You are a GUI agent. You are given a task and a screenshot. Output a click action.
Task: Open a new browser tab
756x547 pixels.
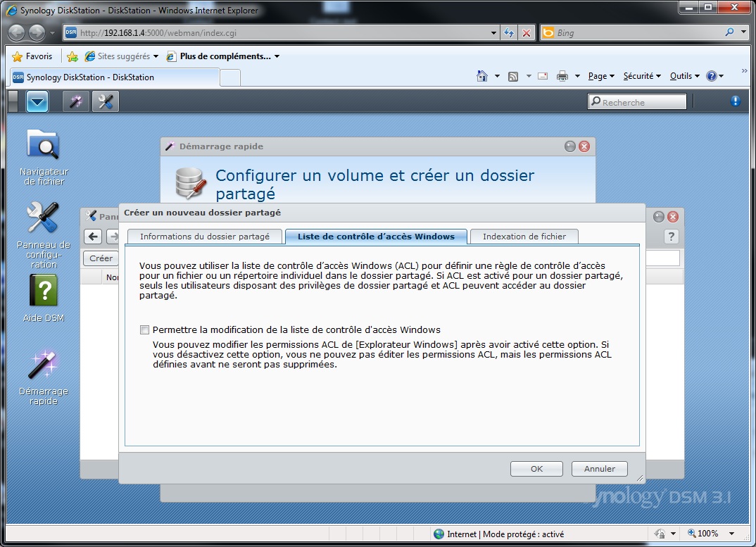point(230,77)
